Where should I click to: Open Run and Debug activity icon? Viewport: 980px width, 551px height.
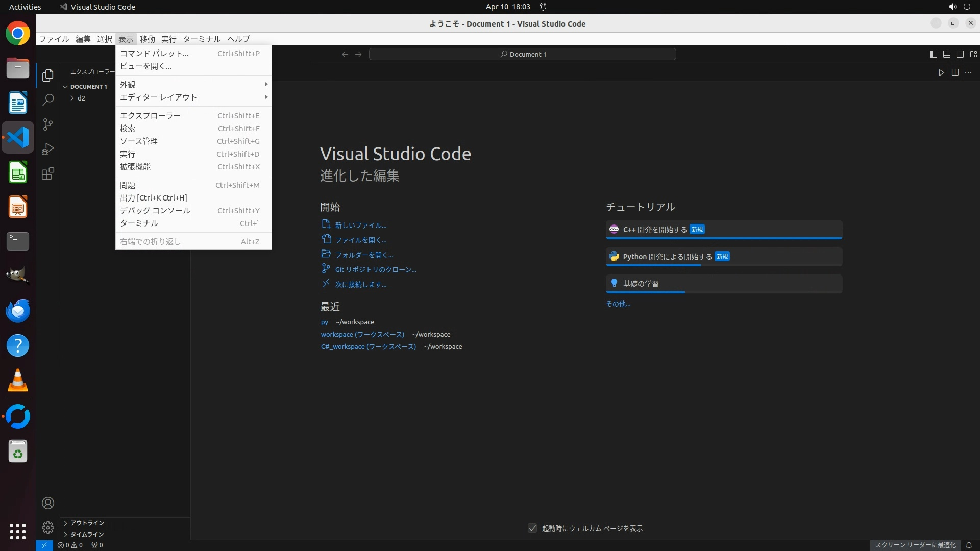(x=48, y=149)
